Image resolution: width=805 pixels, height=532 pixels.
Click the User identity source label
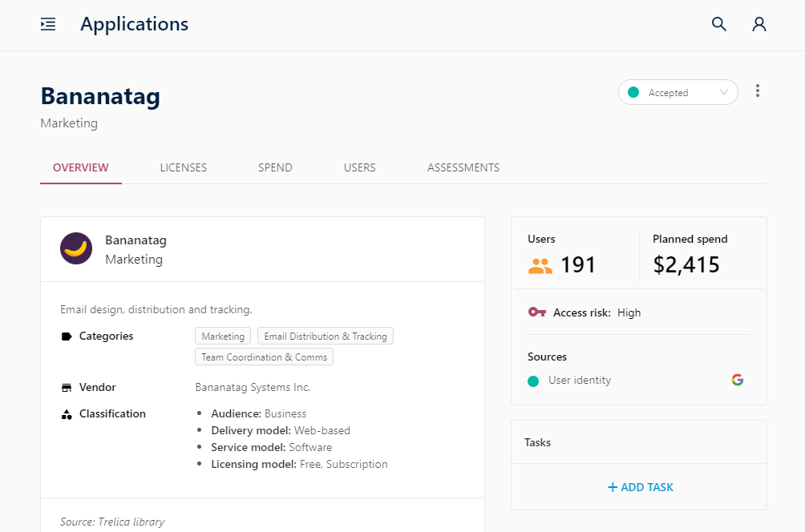580,380
